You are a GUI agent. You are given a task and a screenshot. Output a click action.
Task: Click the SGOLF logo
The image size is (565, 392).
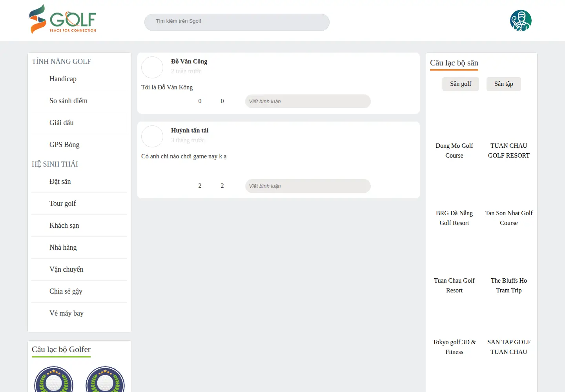tap(63, 19)
